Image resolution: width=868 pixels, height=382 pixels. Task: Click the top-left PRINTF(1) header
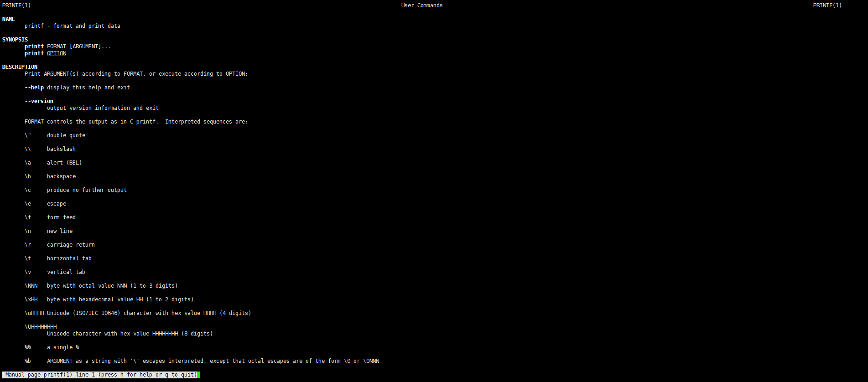(x=16, y=5)
